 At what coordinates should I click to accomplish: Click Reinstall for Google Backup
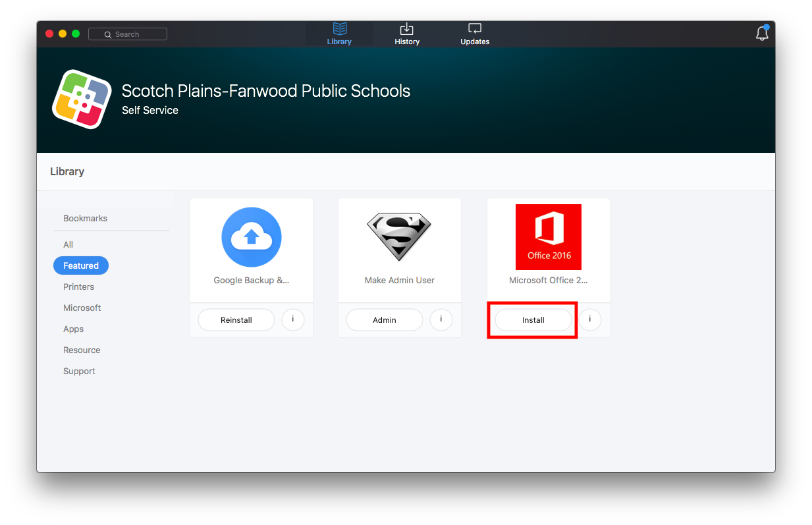tap(236, 320)
